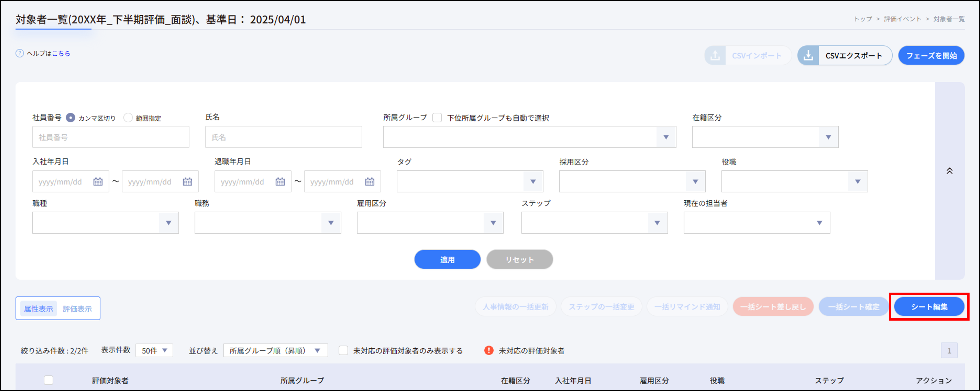The image size is (980, 391).
Task: Click the CSV import upload icon
Action: pyautogui.click(x=716, y=55)
